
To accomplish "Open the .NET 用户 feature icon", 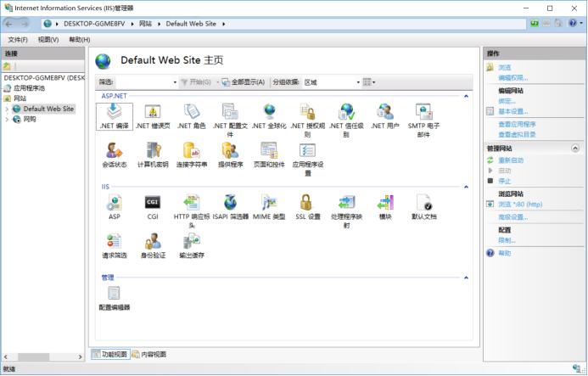I will 385,116.
